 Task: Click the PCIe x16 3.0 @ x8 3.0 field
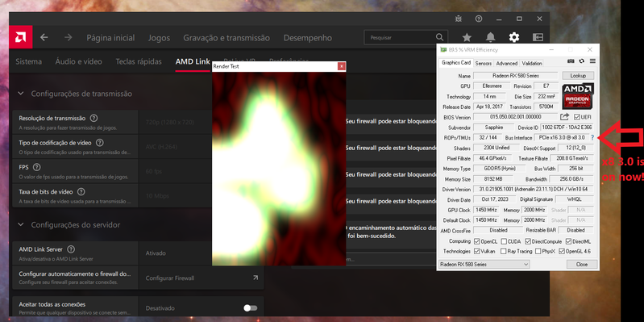pos(562,137)
